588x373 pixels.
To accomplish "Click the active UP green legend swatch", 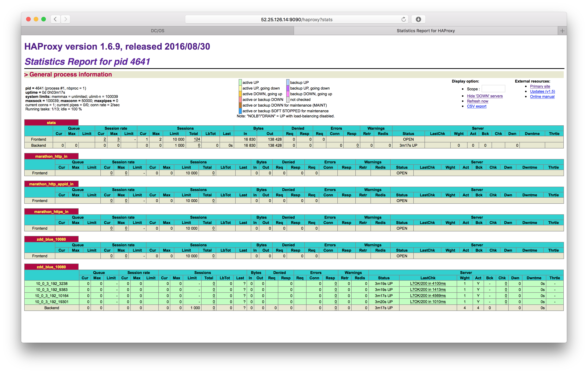I will pos(240,83).
